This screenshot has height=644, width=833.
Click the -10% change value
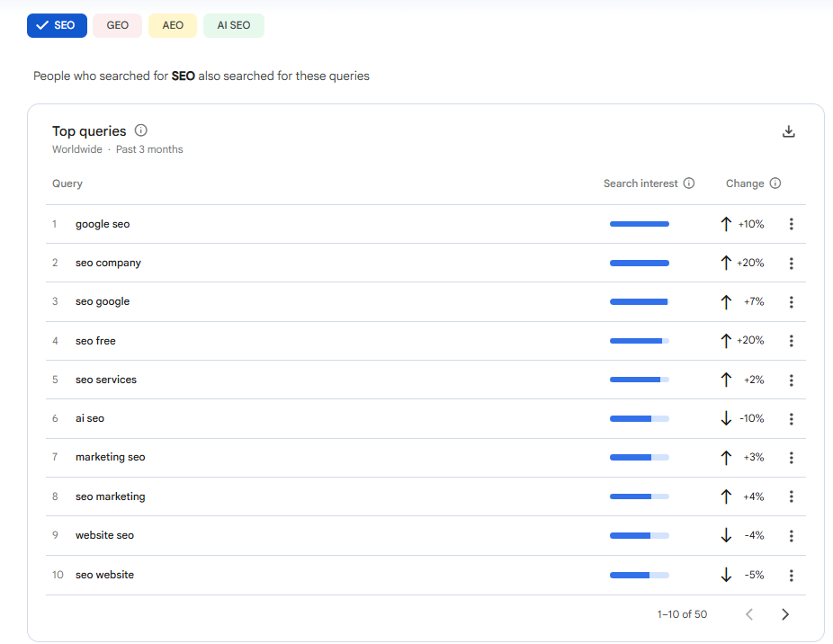(752, 419)
